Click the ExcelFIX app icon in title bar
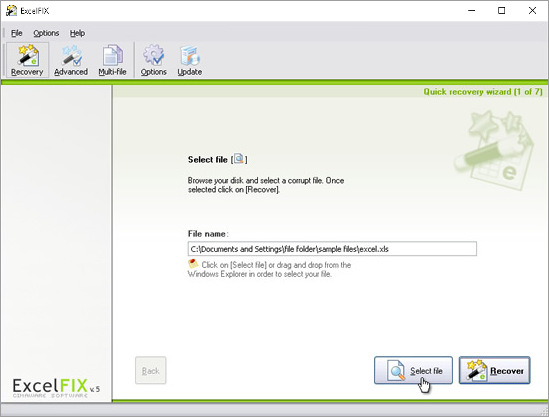549x417 pixels. coord(11,11)
